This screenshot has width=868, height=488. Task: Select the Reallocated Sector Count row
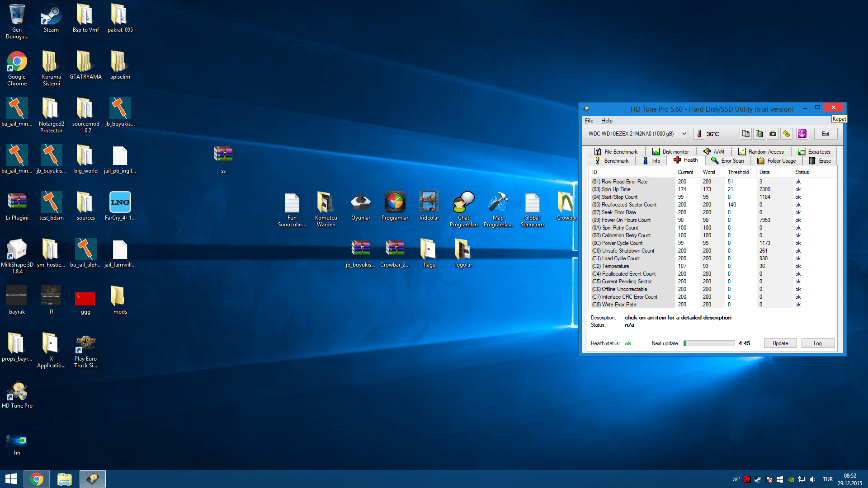[629, 205]
